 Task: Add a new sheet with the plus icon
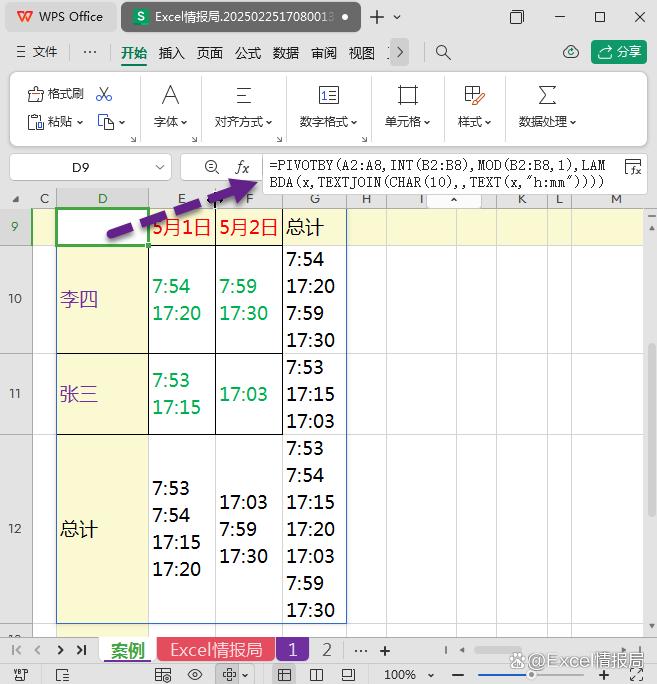[385, 650]
